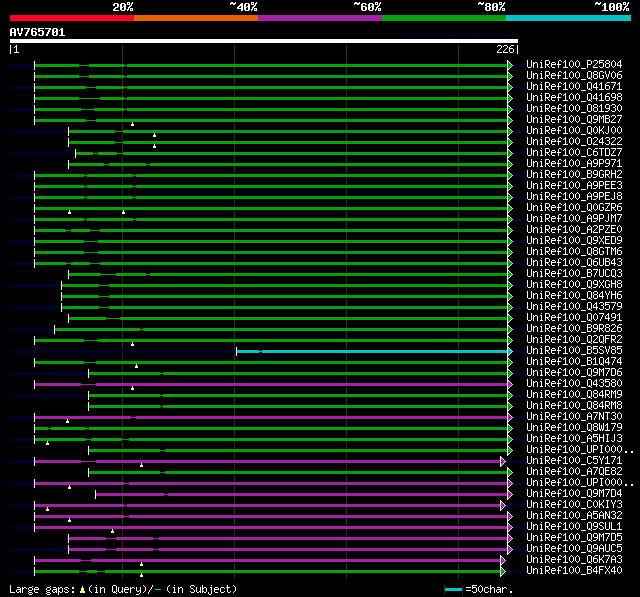Select the UniRef100_Q2QFR2 label
Image resolution: width=640 pixels, height=597 pixels.
tap(574, 340)
